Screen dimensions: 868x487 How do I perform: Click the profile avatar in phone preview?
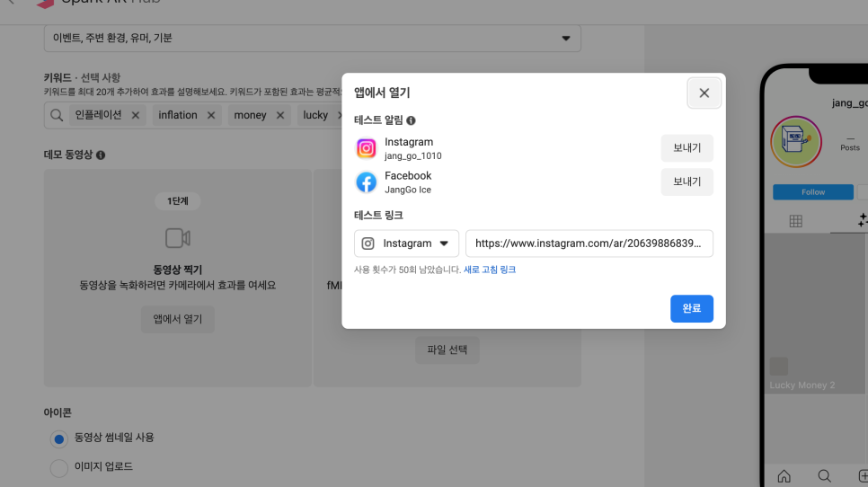tap(796, 142)
